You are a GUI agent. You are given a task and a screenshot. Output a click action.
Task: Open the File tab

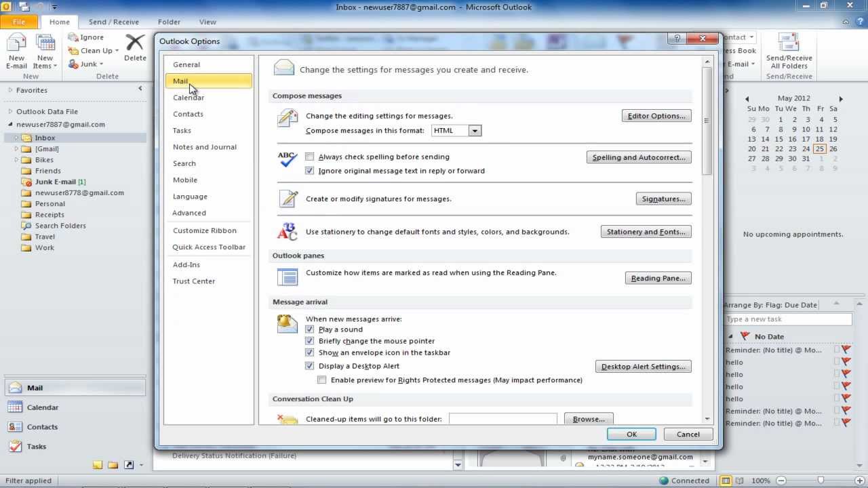click(19, 22)
